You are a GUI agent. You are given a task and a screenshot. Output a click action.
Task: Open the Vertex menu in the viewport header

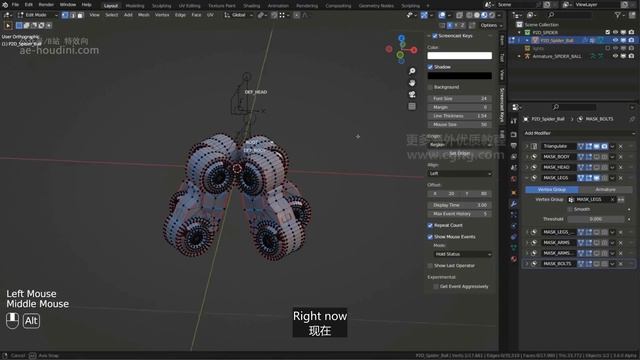pos(162,15)
